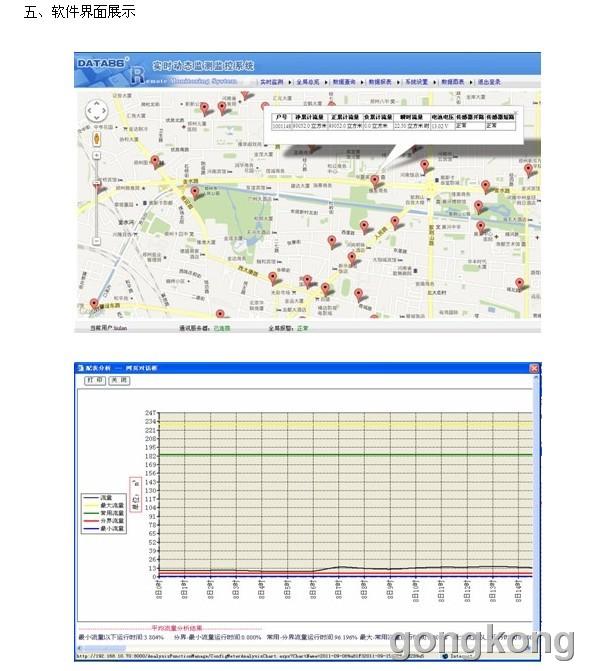594x671 pixels.
Task: Click the yellow 最大流量 legend entry
Action: point(103,505)
